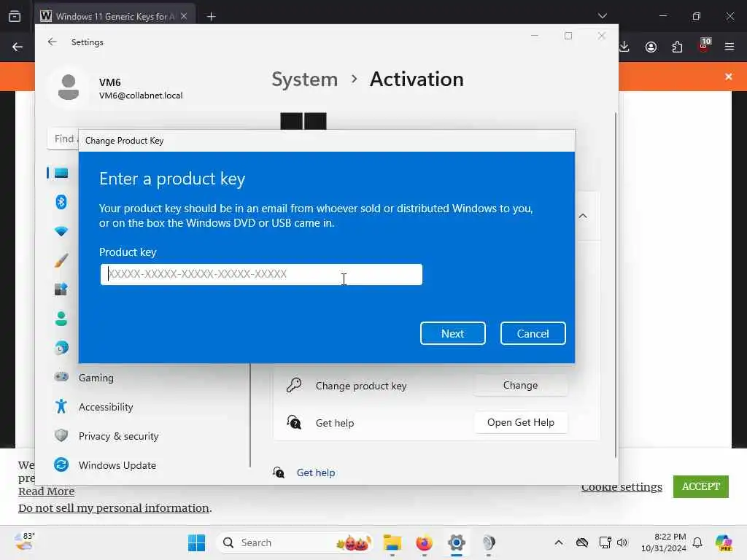The image size is (747, 560).
Task: Click Read More link
Action: (x=46, y=491)
